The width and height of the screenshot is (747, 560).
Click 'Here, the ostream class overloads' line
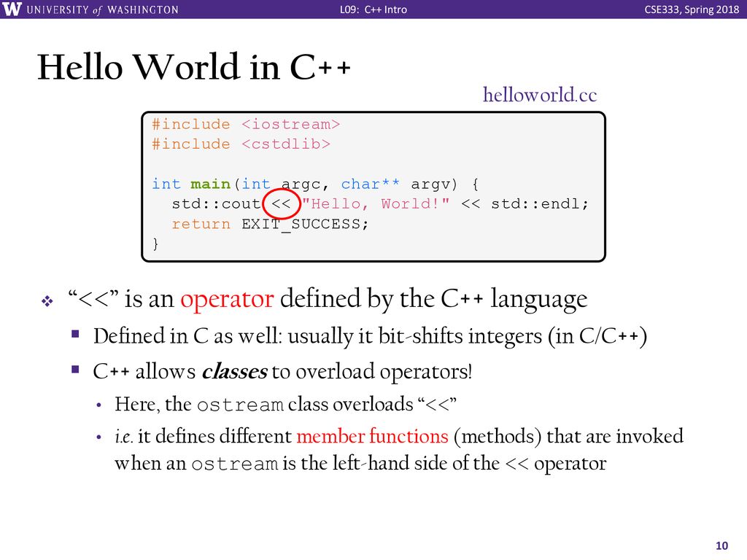tap(285, 404)
